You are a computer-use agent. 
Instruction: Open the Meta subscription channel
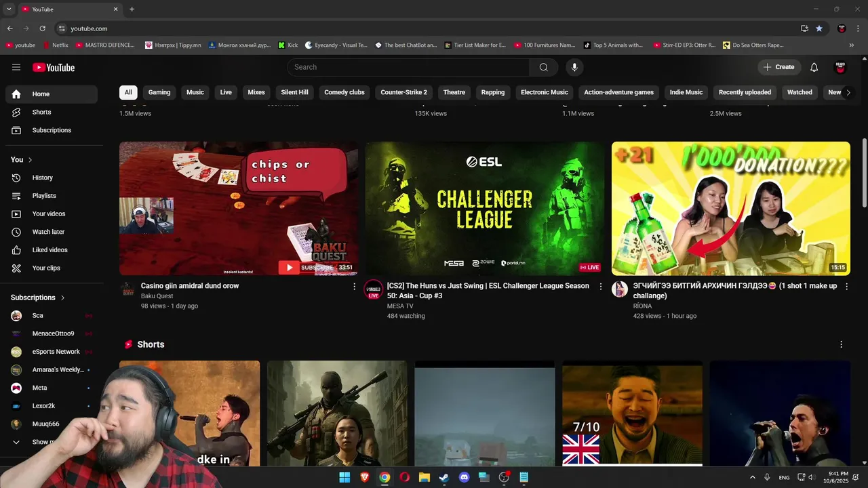pos(52,388)
